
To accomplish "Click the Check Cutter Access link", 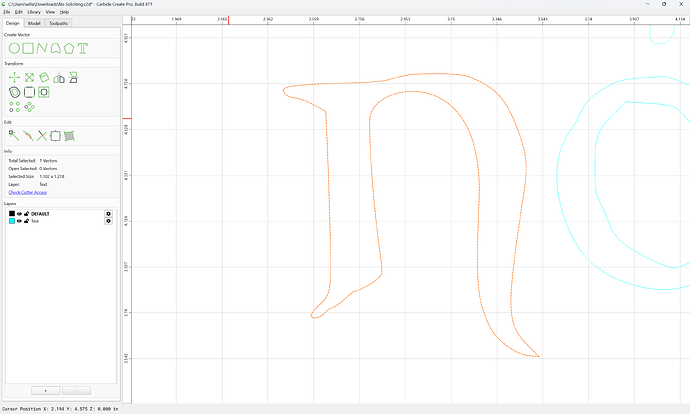I will 28,192.
